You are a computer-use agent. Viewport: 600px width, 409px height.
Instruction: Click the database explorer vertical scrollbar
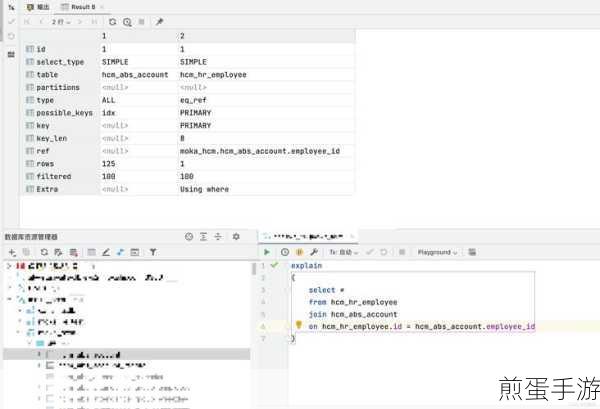pos(254,269)
